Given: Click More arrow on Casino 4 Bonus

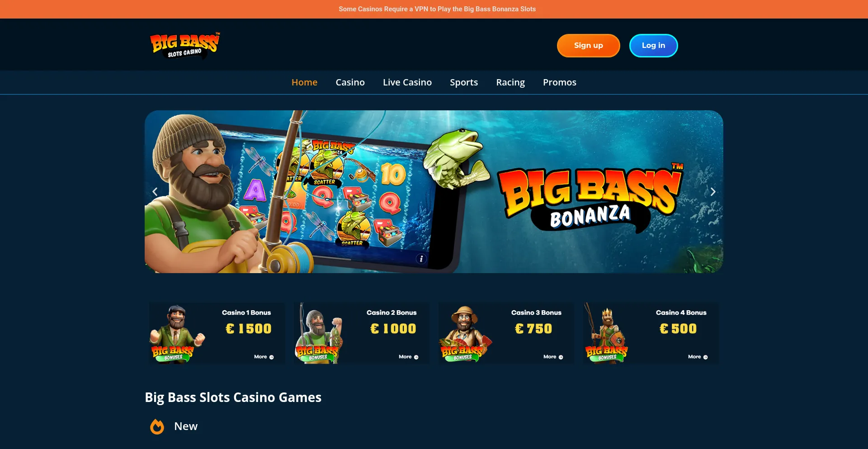Looking at the screenshot, I should 705,357.
